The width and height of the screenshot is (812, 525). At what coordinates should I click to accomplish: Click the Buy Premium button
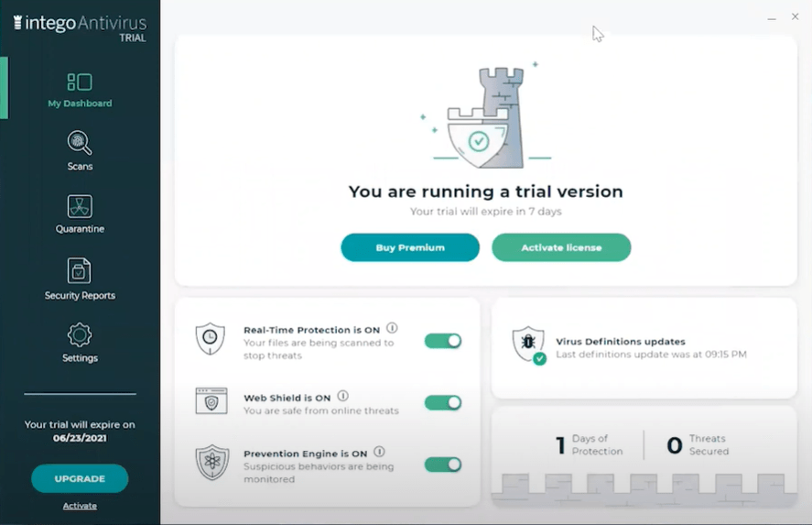pyautogui.click(x=410, y=247)
